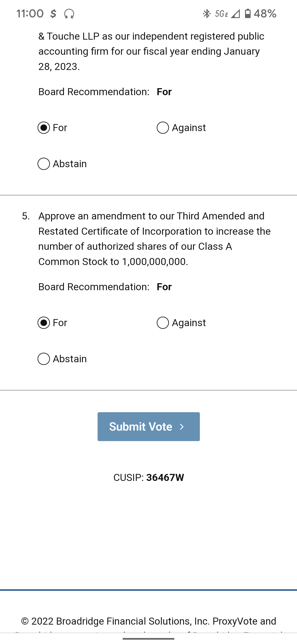This screenshot has height=644, width=297.
Task: Tap the CUSIP number 36467W
Action: pyautogui.click(x=165, y=477)
